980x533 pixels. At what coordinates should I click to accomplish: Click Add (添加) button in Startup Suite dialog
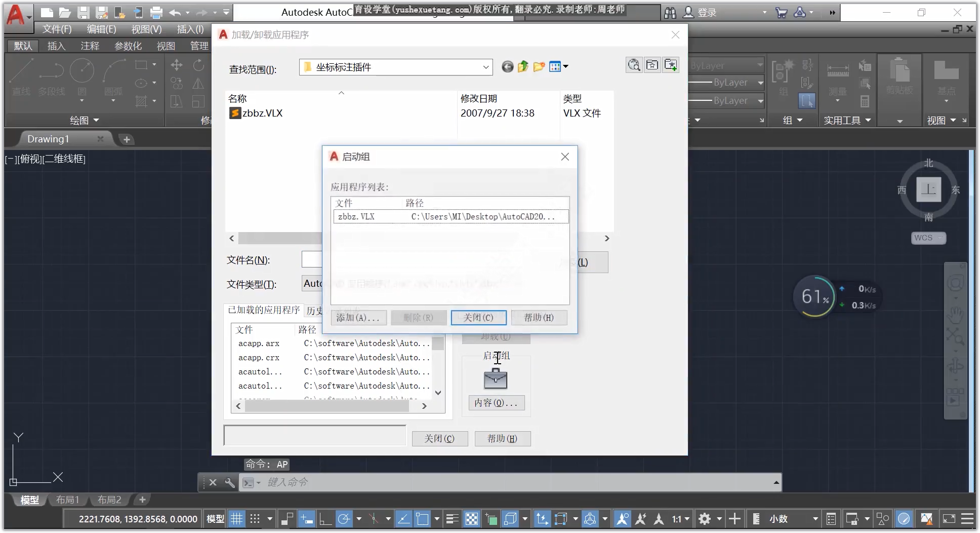(x=358, y=318)
